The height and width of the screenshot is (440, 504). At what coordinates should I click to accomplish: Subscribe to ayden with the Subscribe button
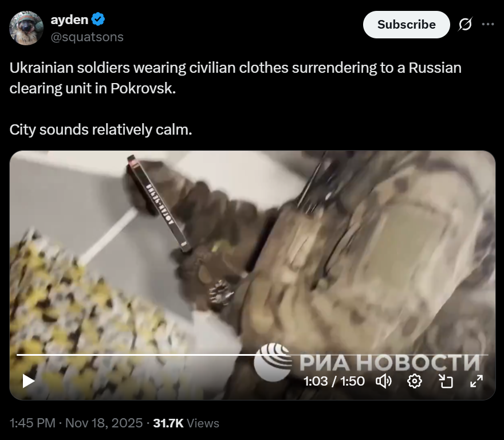[x=406, y=25]
